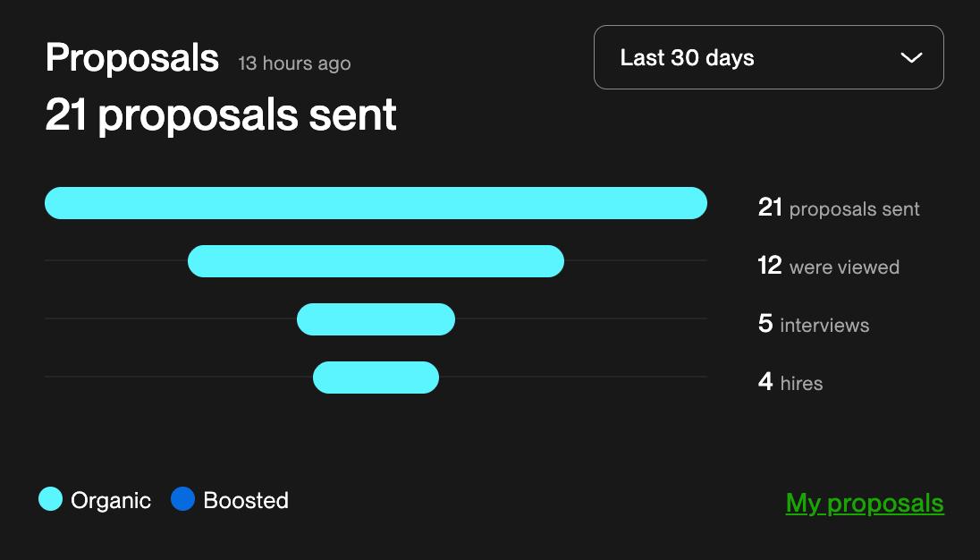Click the interviews funnel bar
This screenshot has width=980, height=560.
pos(376,319)
